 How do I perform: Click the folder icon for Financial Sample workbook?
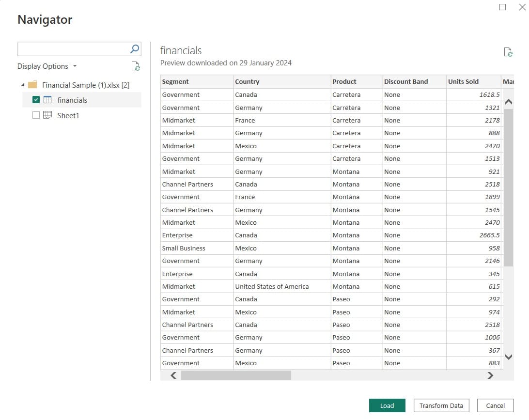click(32, 84)
